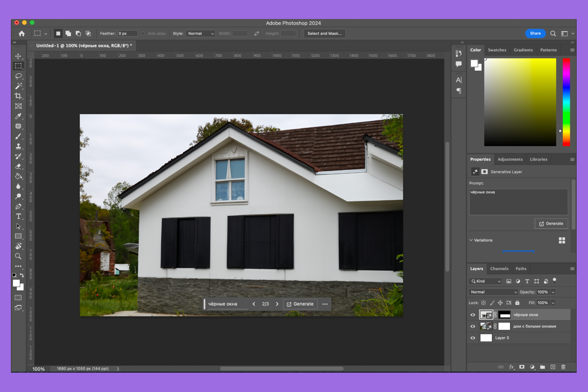Select the Crop tool
Viewport: 588px width, 392px height.
(x=18, y=96)
